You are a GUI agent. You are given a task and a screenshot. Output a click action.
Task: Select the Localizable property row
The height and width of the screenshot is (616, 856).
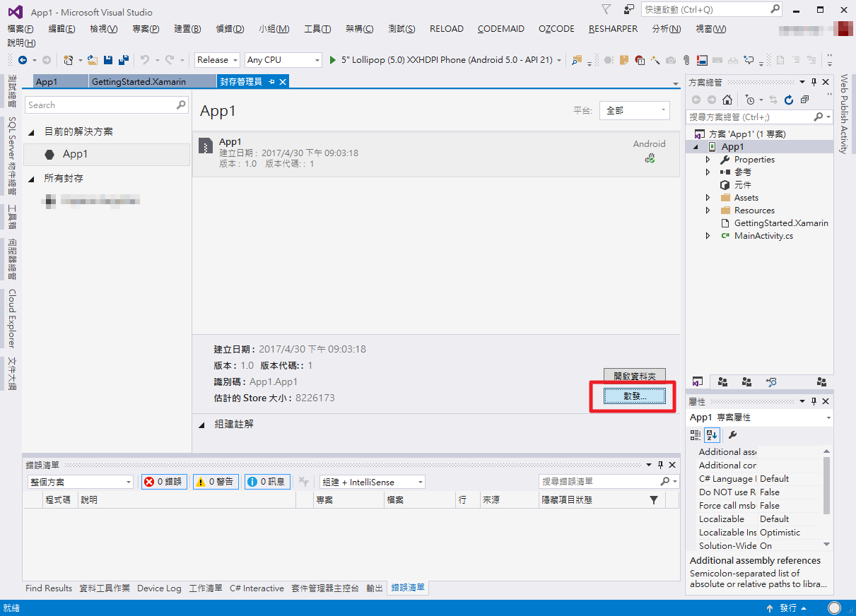pos(760,519)
